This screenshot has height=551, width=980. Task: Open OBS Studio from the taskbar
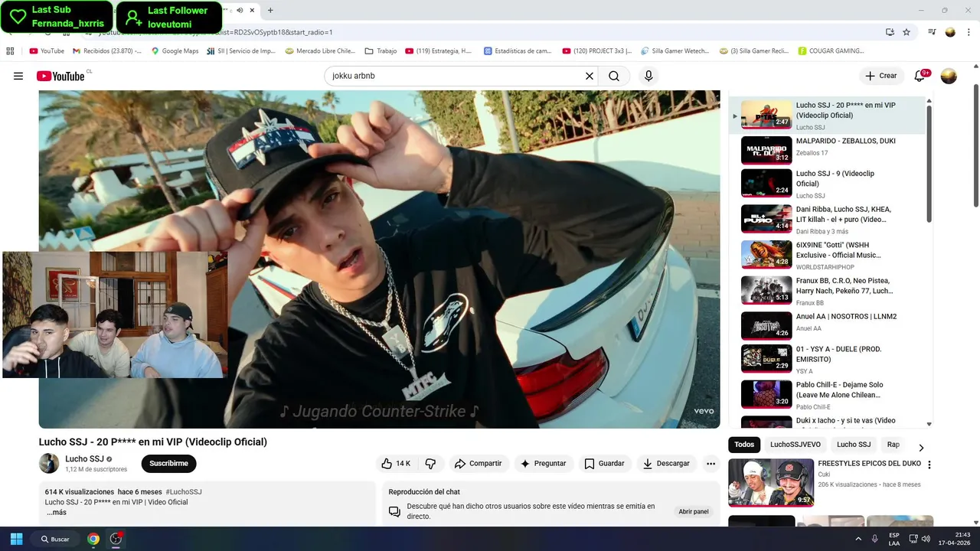(x=116, y=539)
